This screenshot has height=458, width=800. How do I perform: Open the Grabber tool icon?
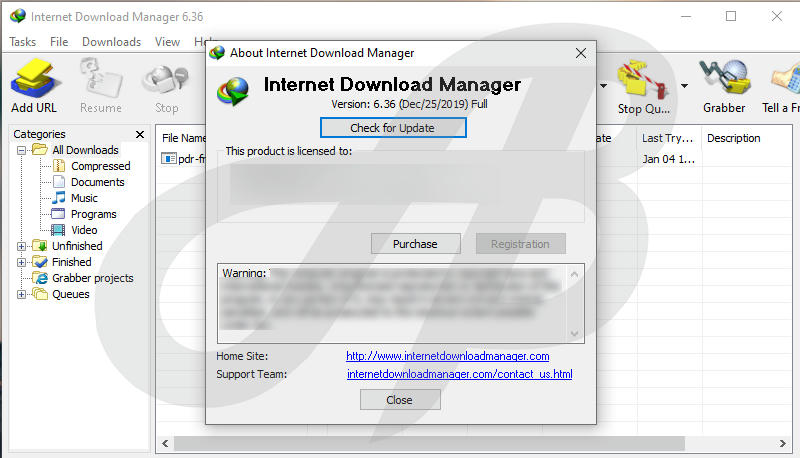724,78
